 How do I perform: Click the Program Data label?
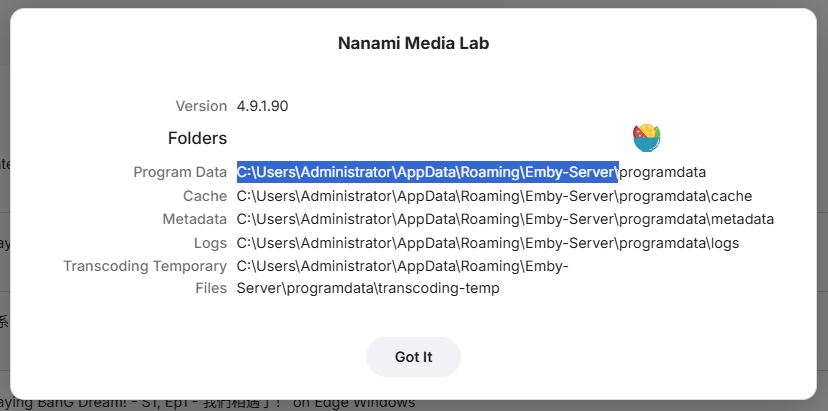click(x=180, y=172)
